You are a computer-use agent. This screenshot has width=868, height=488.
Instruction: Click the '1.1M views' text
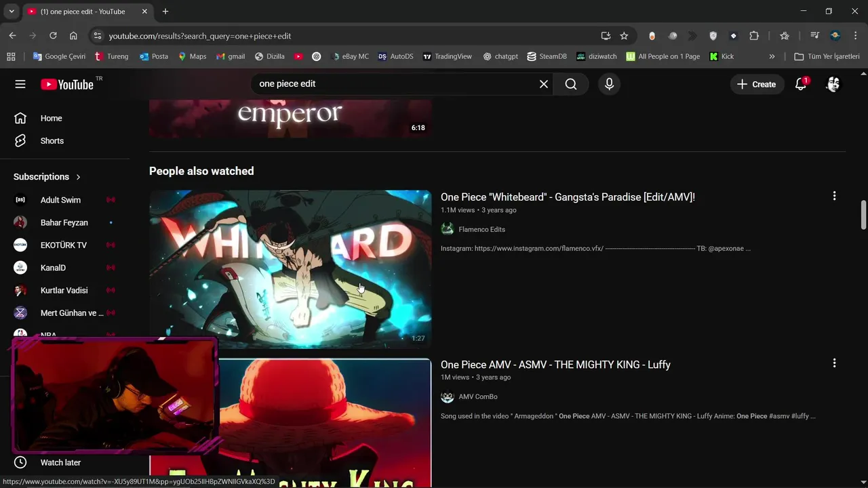click(x=458, y=210)
